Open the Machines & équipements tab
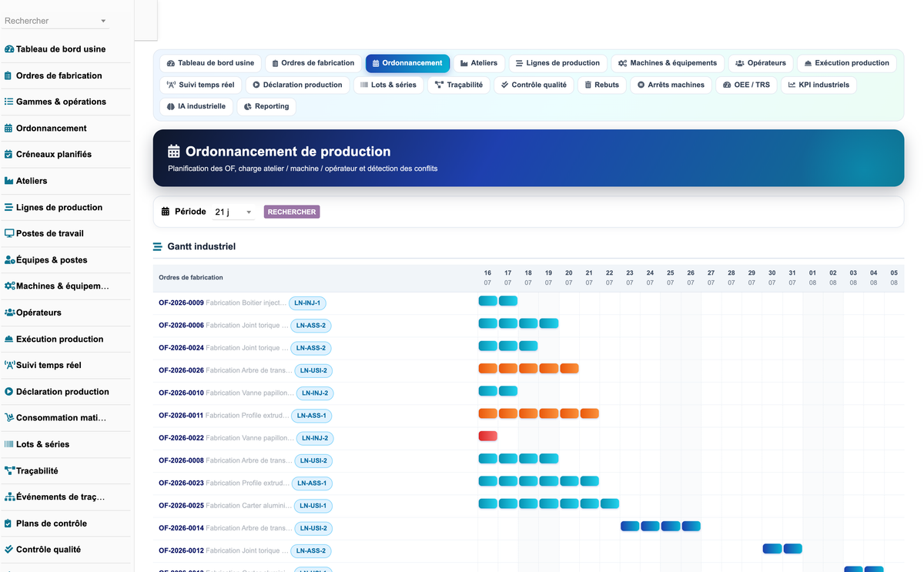Screen dimensions: 924x572 (x=668, y=63)
